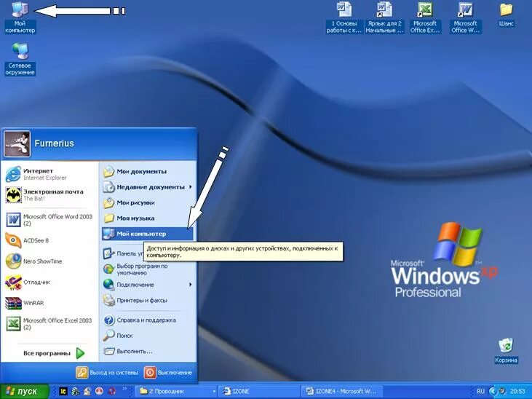Screen dimensions: 532x399
Task: Open Выполнить... run dialog
Action: coord(148,352)
